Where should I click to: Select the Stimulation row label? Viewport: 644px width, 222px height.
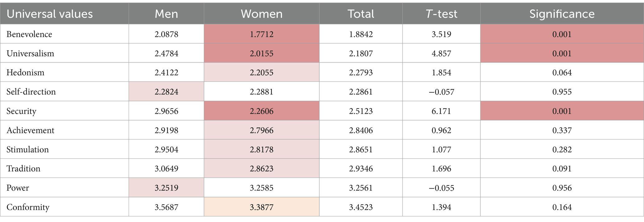(x=28, y=150)
